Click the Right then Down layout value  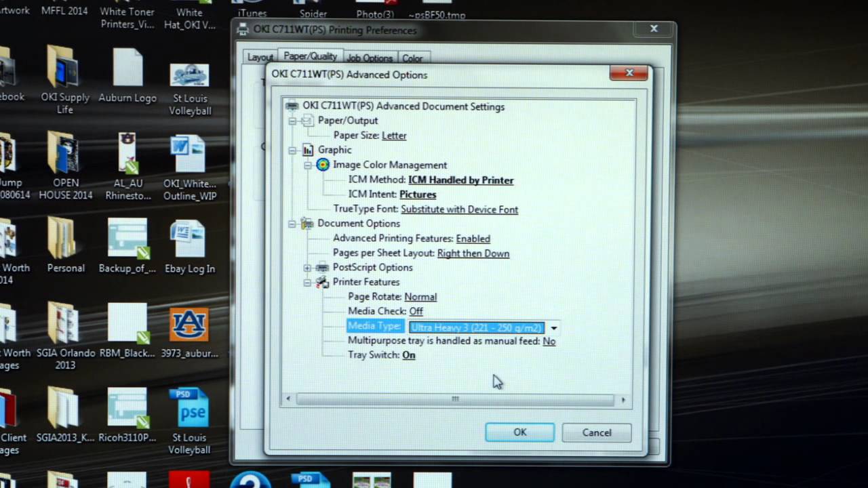tap(473, 253)
